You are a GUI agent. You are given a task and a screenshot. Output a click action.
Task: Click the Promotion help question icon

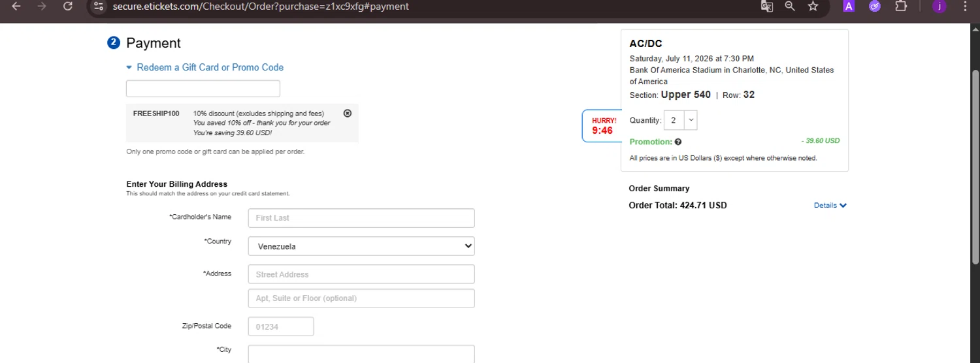(678, 142)
